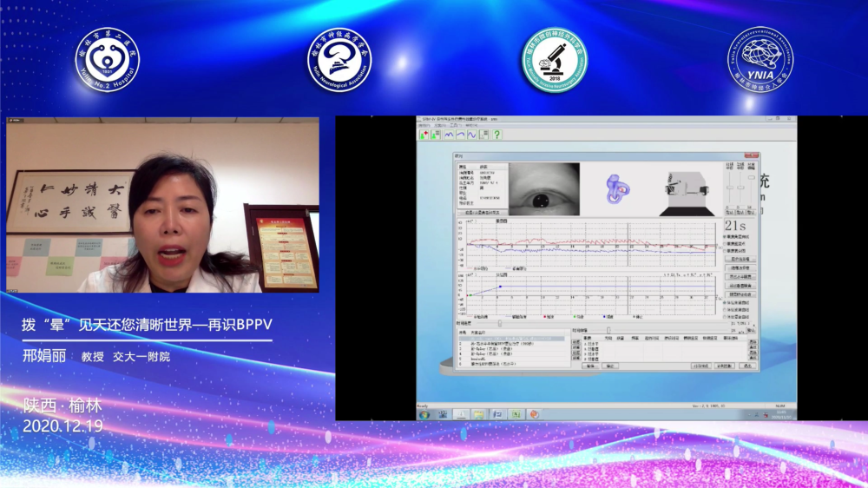
Task: Click the arc curve toolbar icon
Action: [460, 135]
